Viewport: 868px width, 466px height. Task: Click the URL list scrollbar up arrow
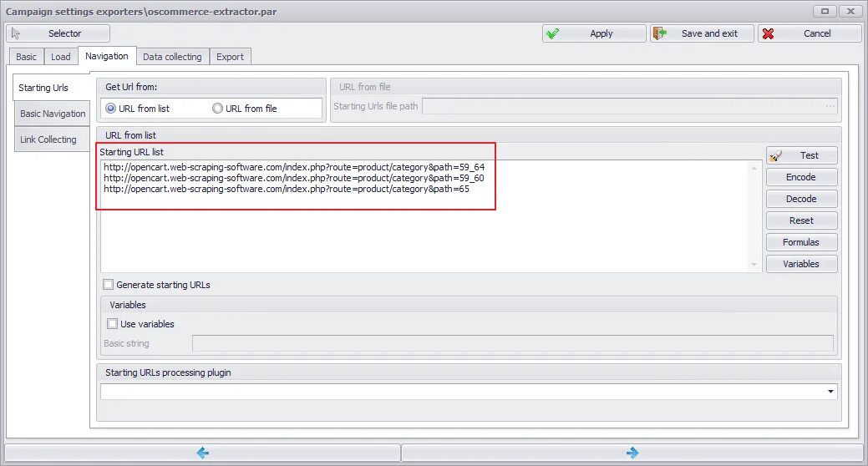[754, 168]
